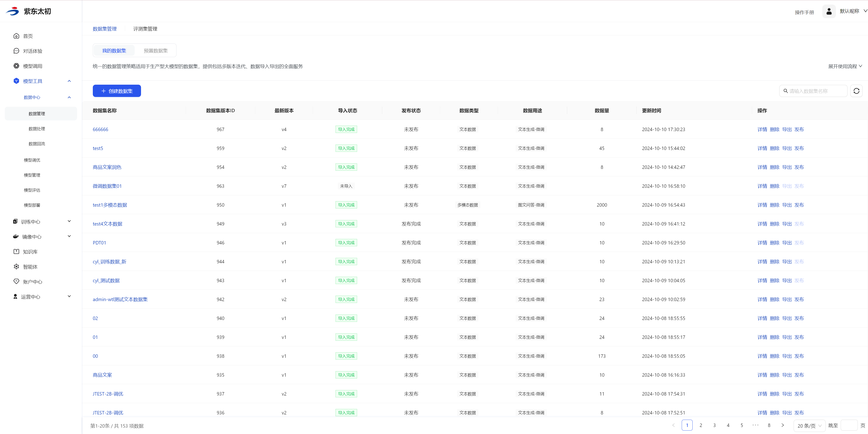The image size is (868, 434).
Task: Go to page 2 of pagination
Action: 701,425
